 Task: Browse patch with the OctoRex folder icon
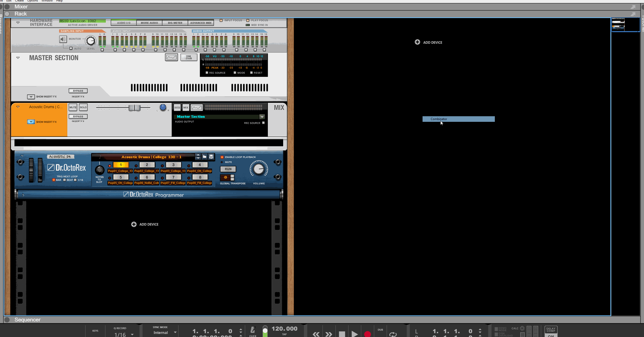tap(204, 157)
